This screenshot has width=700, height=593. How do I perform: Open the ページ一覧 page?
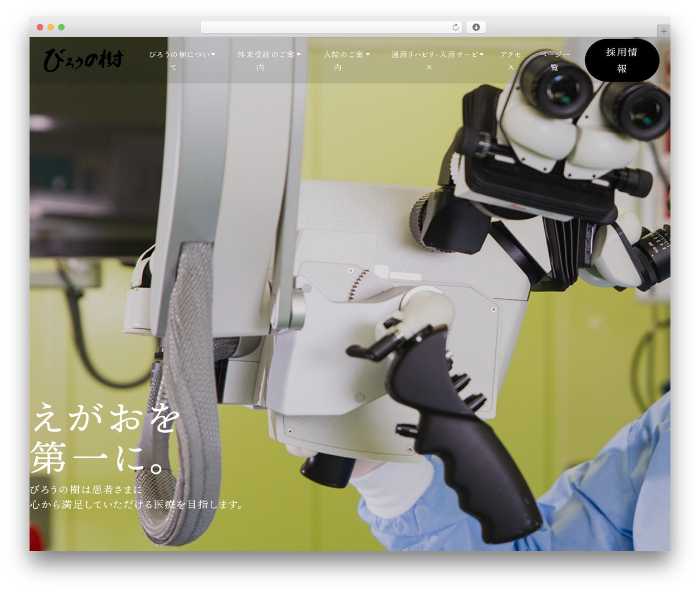[555, 60]
